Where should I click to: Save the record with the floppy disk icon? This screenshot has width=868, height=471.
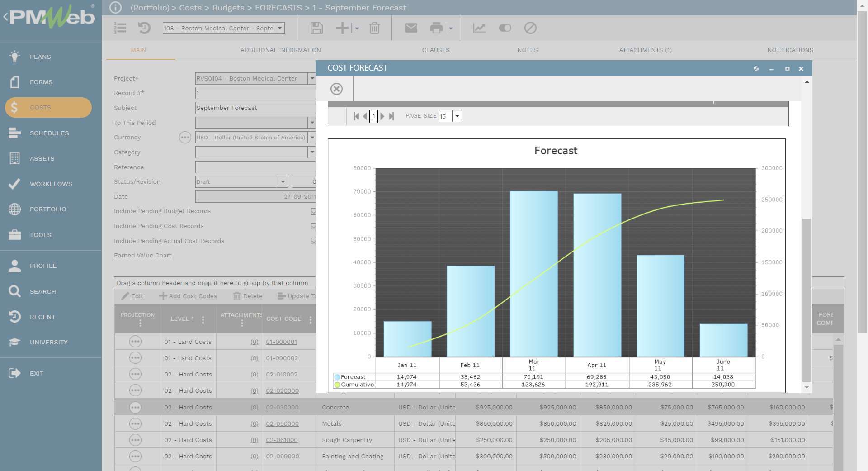point(316,28)
